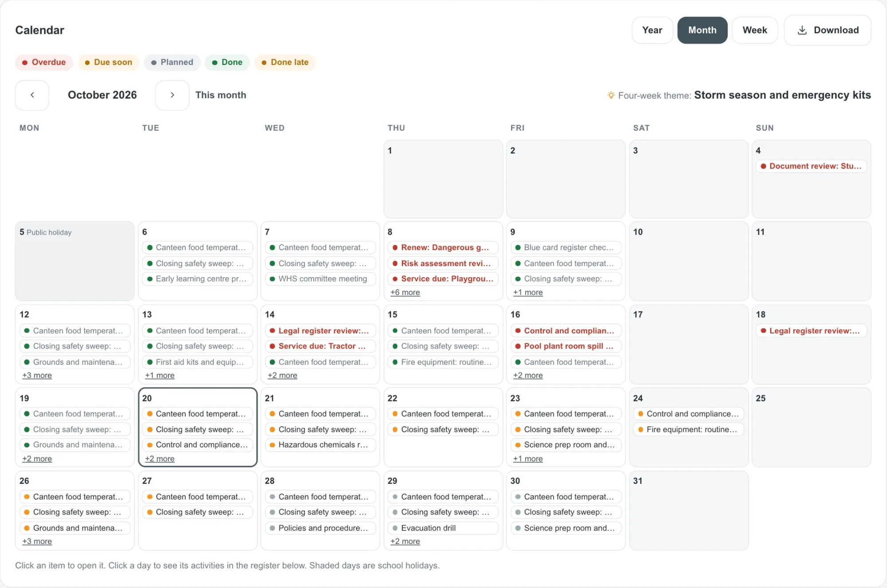Switch to Week view
The height and width of the screenshot is (588, 887).
754,30
